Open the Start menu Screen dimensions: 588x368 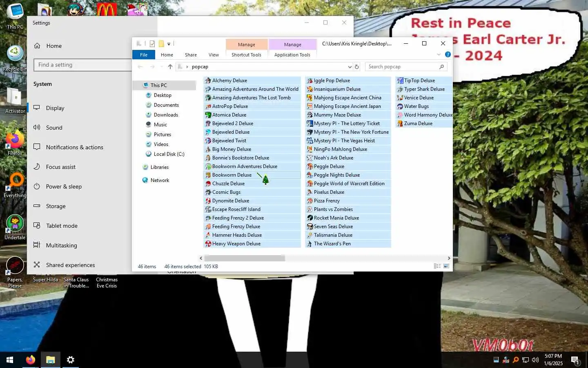point(10,360)
